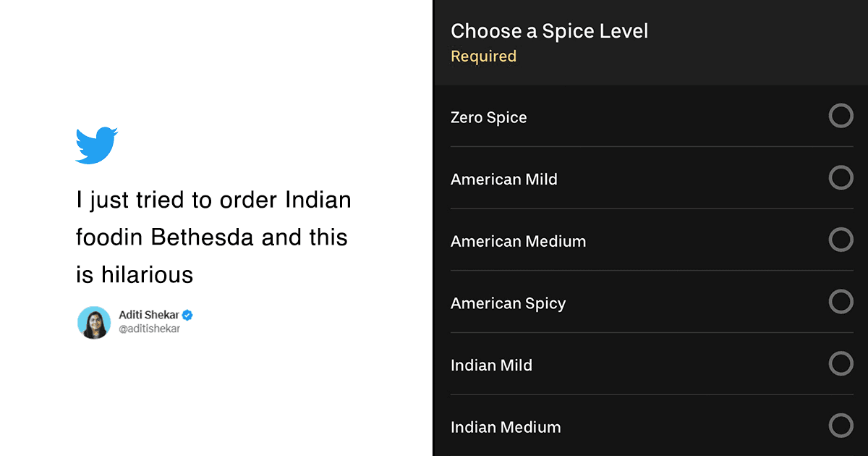The image size is (868, 456).
Task: Click Aditi Shekar's profile picture
Action: 94,321
